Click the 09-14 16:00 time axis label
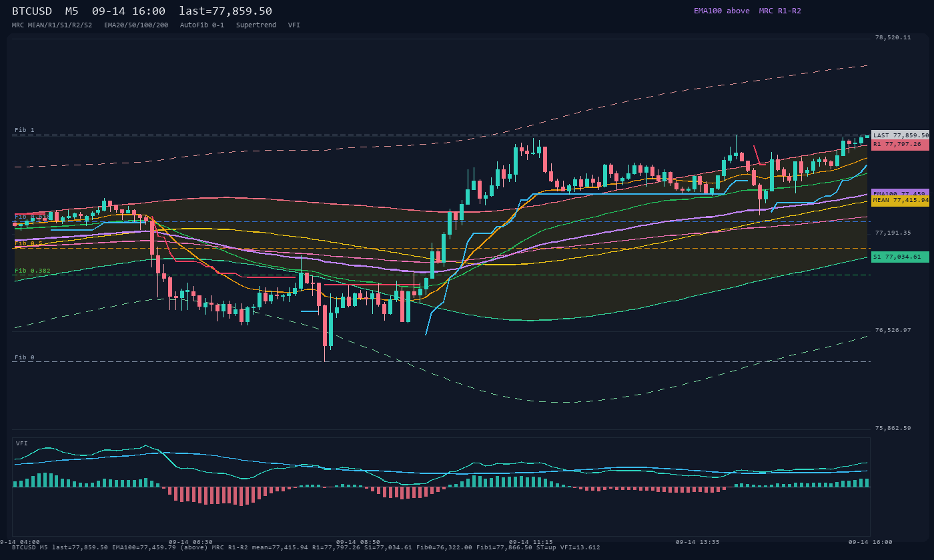This screenshot has height=560, width=934. 870,542
